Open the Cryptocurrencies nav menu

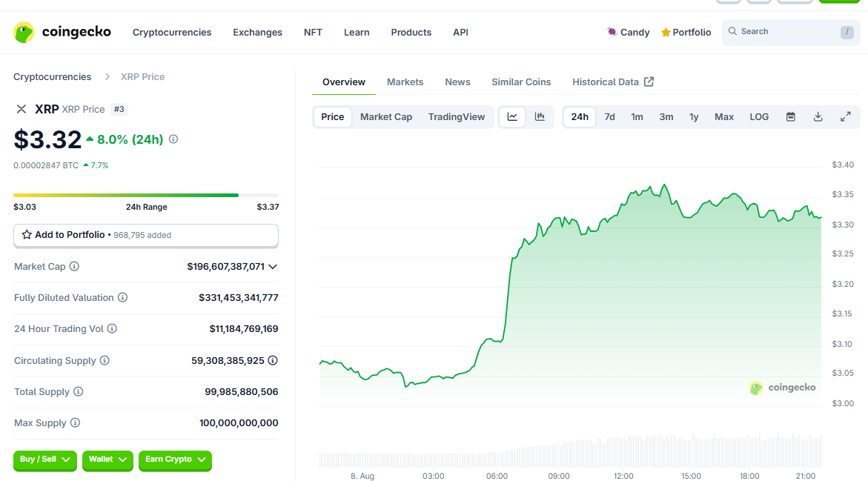pyautogui.click(x=172, y=32)
